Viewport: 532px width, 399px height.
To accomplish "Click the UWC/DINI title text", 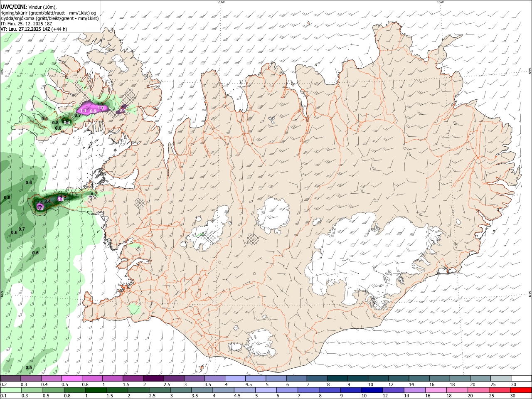I will coord(13,7).
